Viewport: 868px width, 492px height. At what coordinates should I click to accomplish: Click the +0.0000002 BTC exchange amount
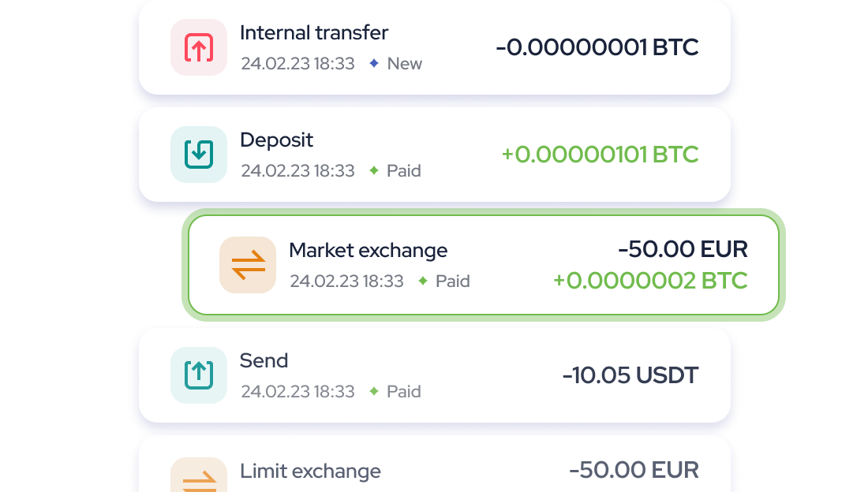tap(650, 281)
